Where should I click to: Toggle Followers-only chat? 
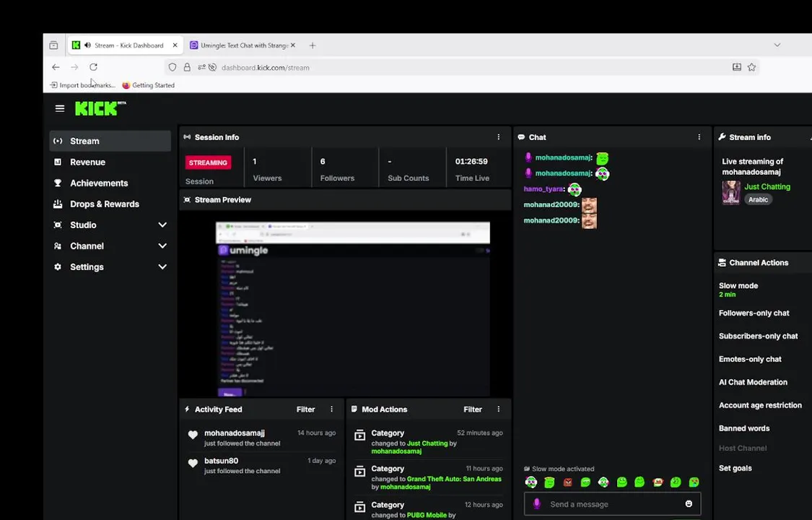[754, 313]
